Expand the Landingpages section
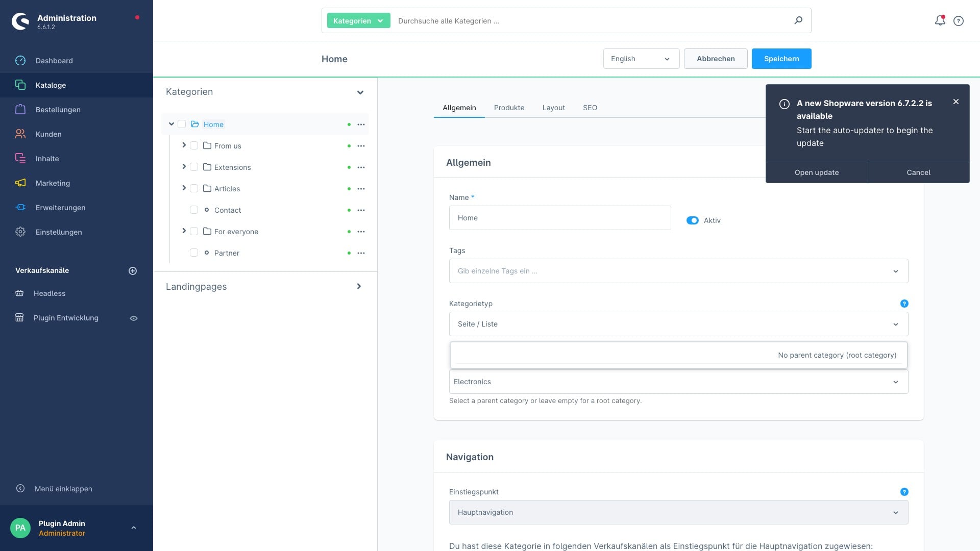 click(359, 287)
